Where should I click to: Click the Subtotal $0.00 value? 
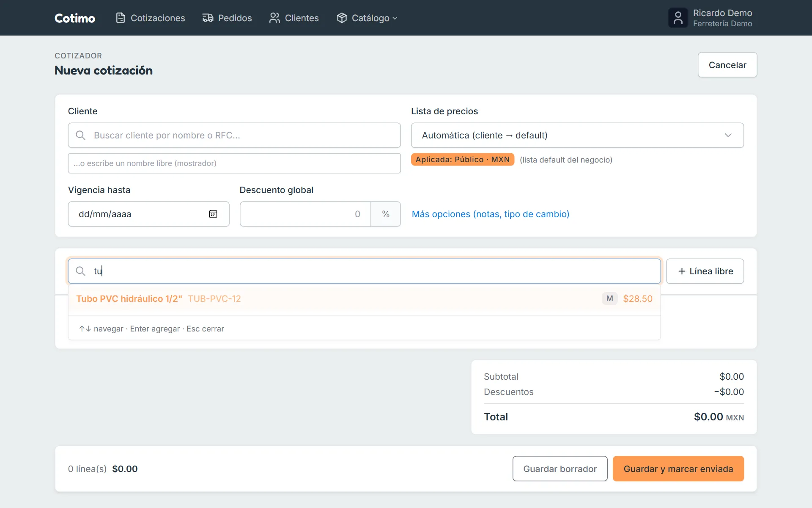(732, 376)
